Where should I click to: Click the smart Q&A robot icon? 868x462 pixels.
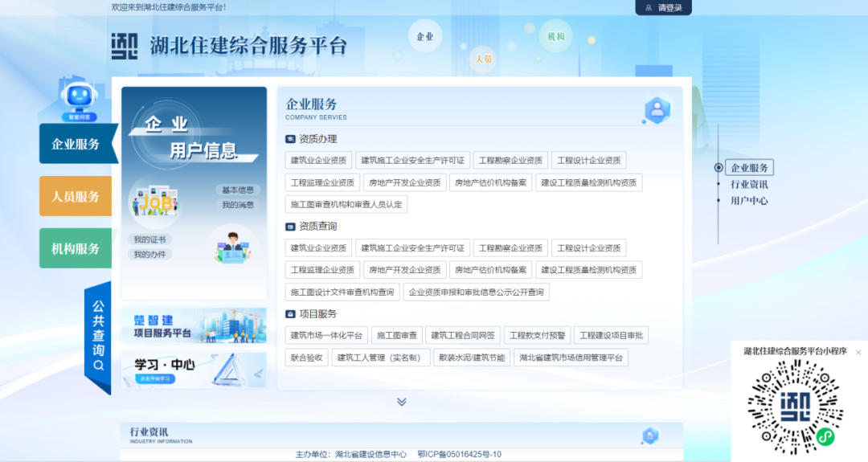(79, 99)
